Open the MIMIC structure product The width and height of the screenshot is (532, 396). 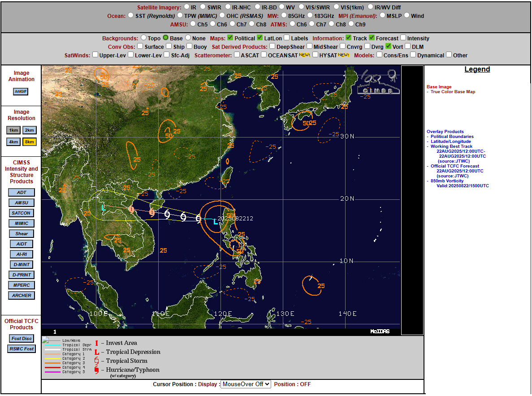22,224
